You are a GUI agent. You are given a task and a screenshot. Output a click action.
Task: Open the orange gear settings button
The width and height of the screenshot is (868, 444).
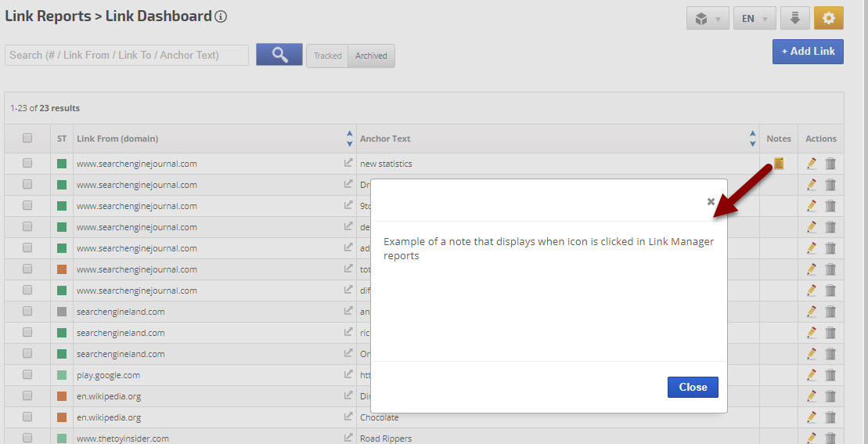pos(828,18)
